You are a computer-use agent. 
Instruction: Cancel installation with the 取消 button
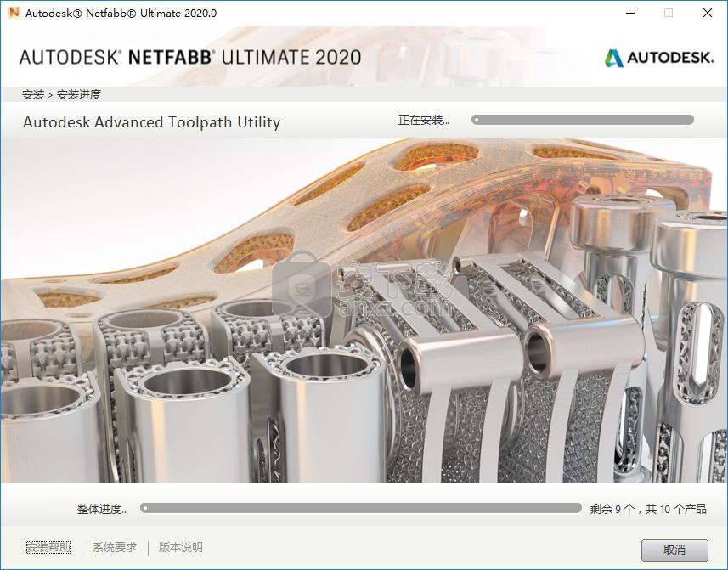tap(674, 550)
